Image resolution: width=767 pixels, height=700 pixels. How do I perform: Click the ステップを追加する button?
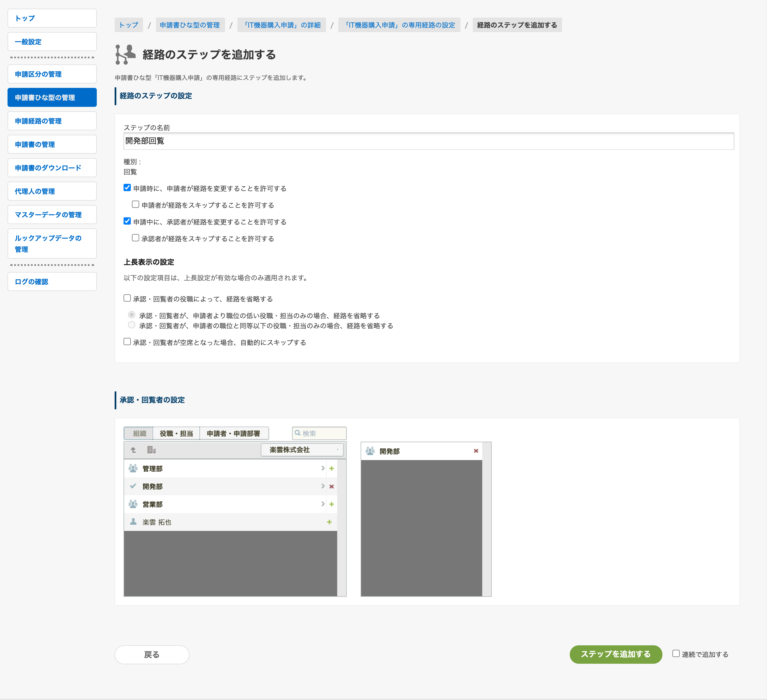coord(616,654)
